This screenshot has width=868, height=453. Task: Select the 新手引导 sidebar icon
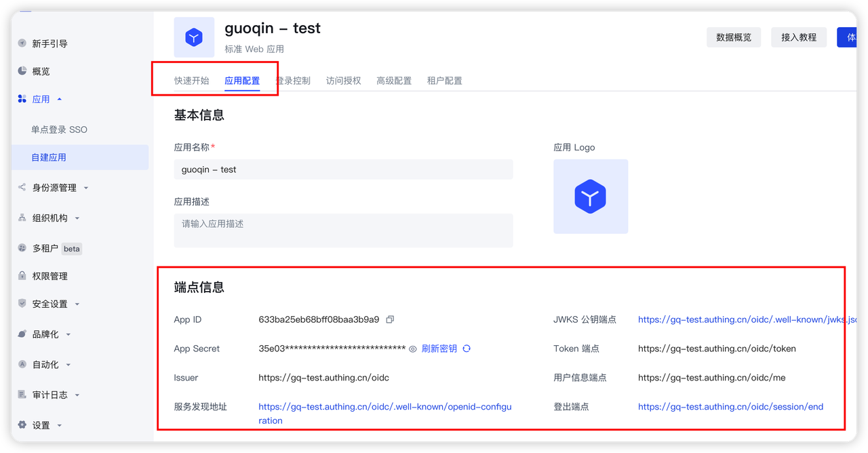pos(22,43)
